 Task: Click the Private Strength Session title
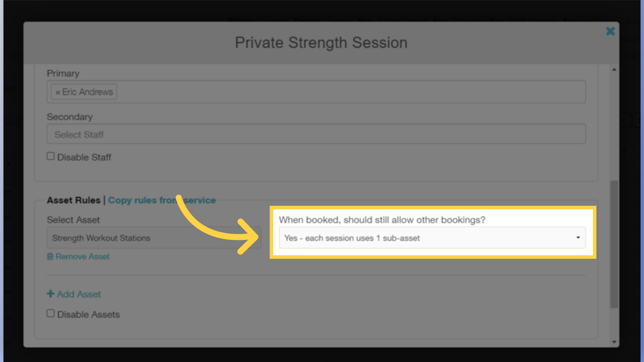click(x=321, y=42)
